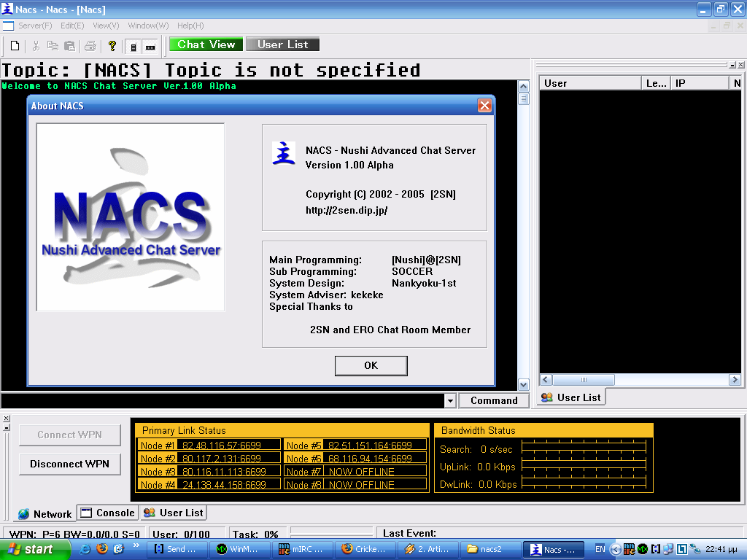This screenshot has width=747, height=560.
Task: Click the Copy toolbar icon
Action: [x=53, y=46]
